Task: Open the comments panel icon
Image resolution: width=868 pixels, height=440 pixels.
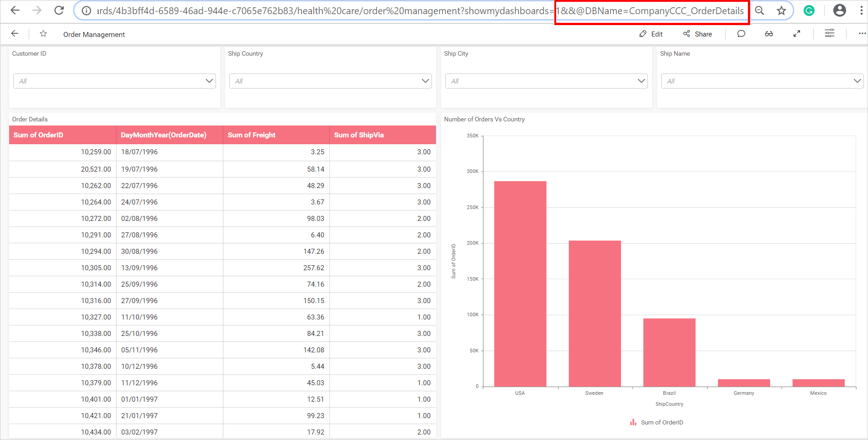Action: [741, 33]
